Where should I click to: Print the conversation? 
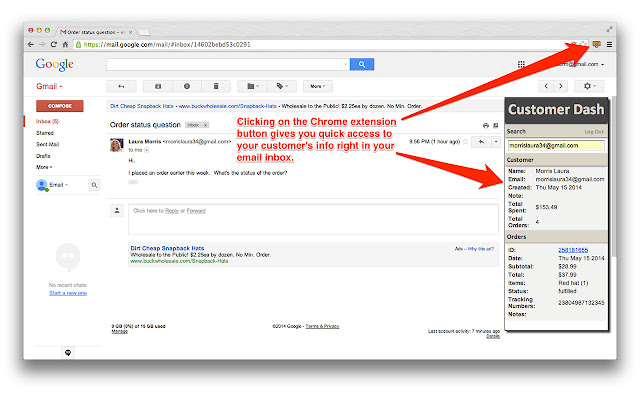point(486,125)
